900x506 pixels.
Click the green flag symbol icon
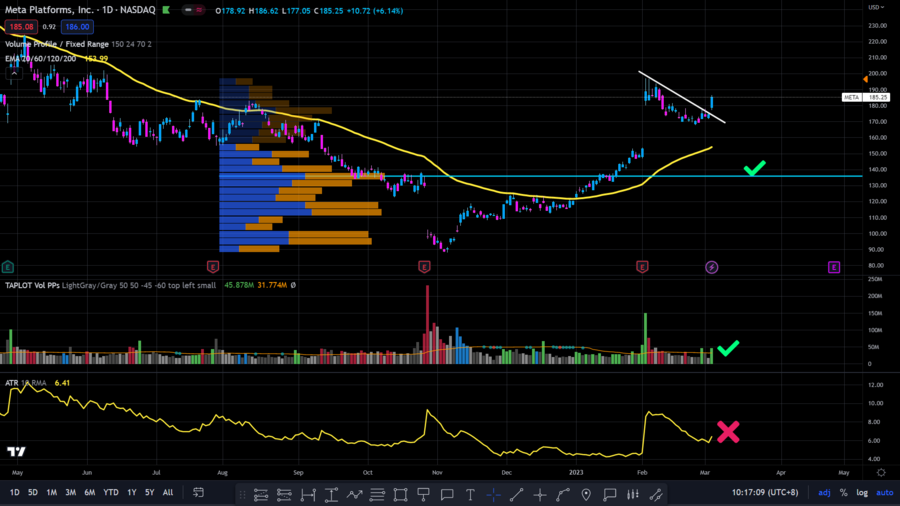pos(166,10)
